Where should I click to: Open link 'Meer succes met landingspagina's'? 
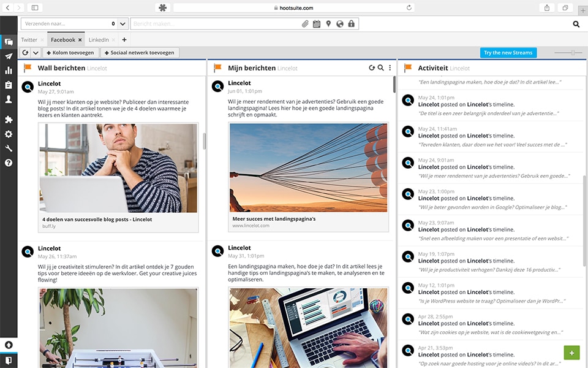(x=274, y=218)
